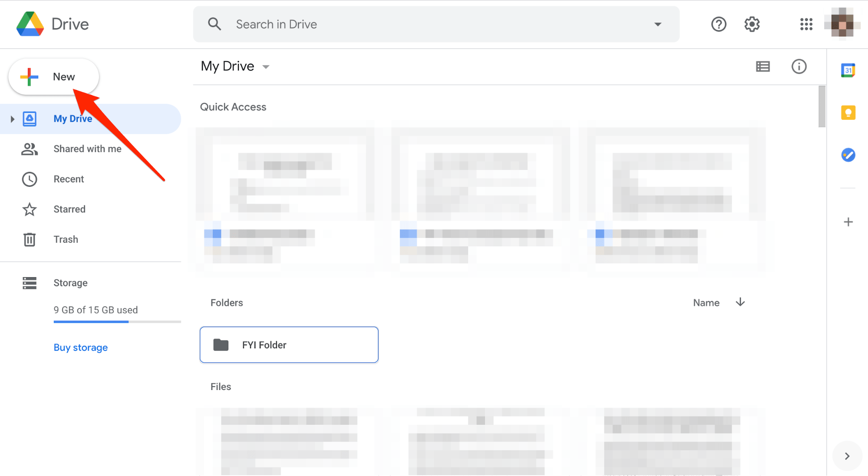Switch to list view layout

(763, 66)
